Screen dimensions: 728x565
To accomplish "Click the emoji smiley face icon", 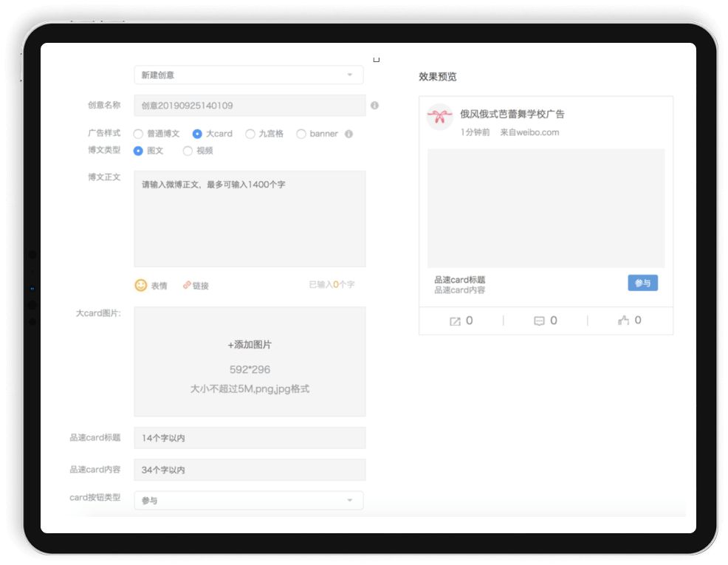I will (140, 285).
